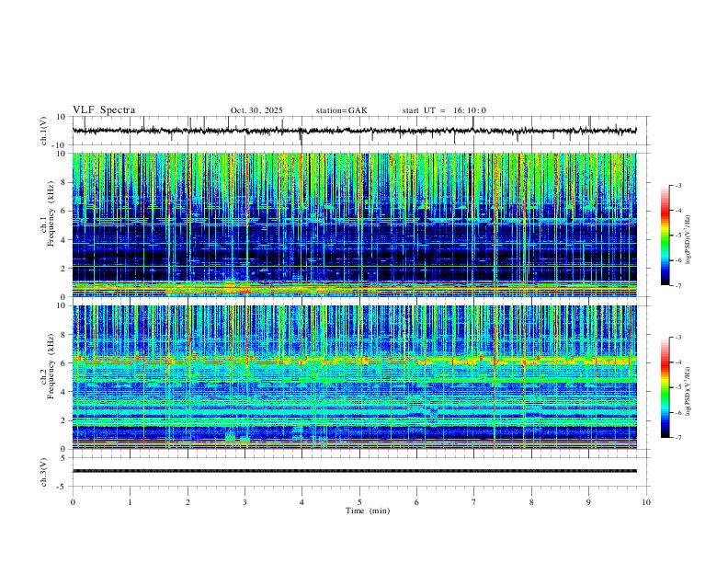
Task: Click the '-5' tick of ch.3(V) axis
Action: [63, 487]
